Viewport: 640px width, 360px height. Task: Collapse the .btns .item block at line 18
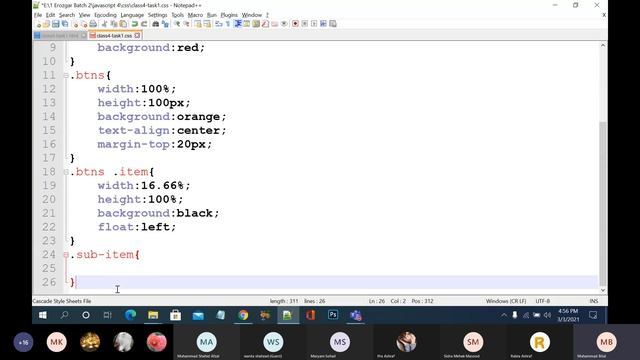[x=66, y=172]
